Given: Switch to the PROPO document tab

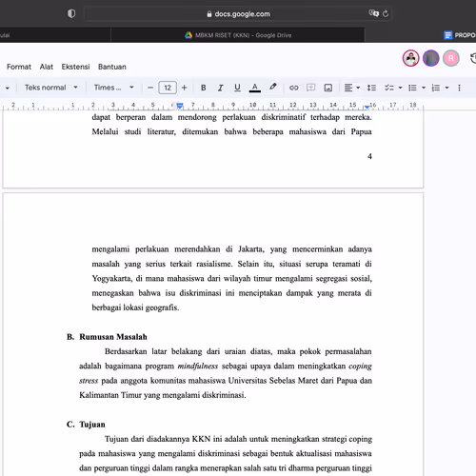Looking at the screenshot, I should (x=460, y=35).
